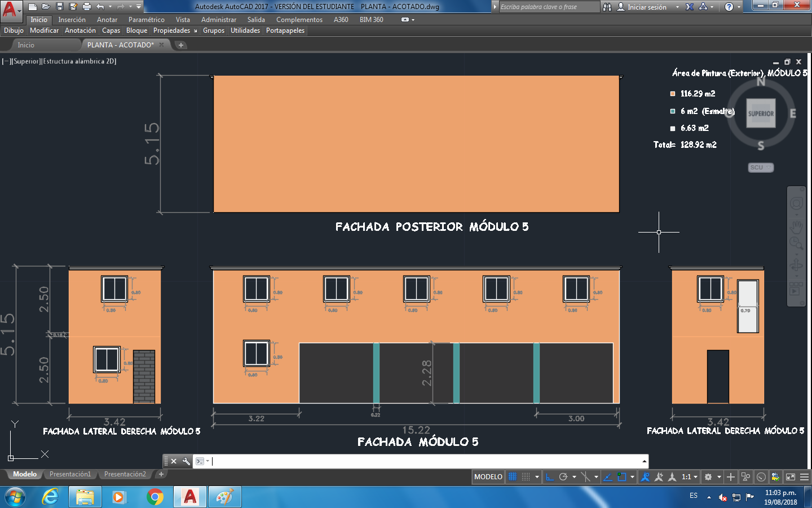
Task: Switch to the Anotar ribbon tab
Action: (107, 20)
